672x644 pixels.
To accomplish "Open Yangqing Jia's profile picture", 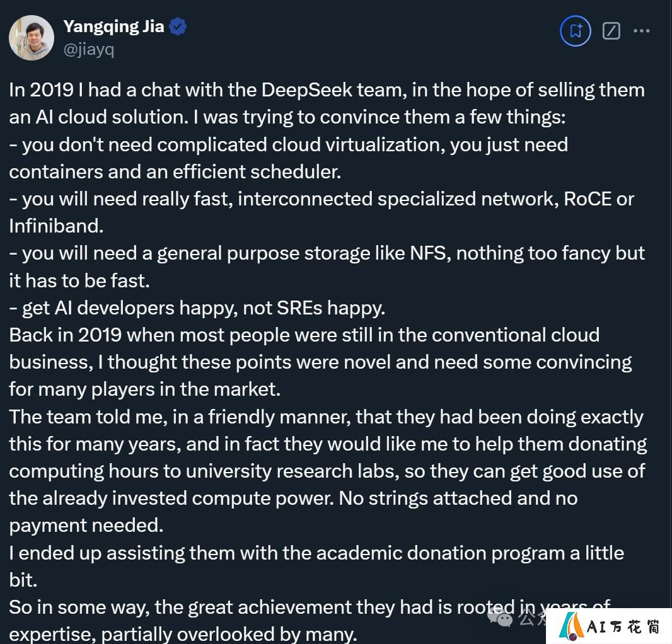I will pos(32,38).
